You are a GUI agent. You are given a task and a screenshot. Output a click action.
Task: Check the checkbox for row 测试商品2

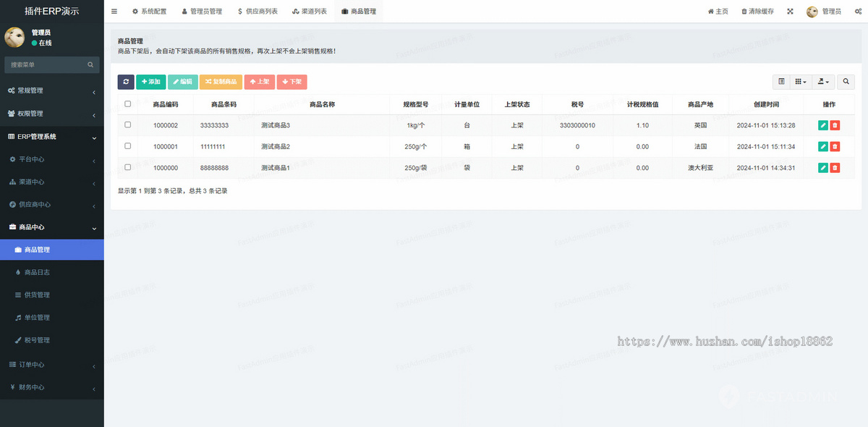pyautogui.click(x=128, y=145)
